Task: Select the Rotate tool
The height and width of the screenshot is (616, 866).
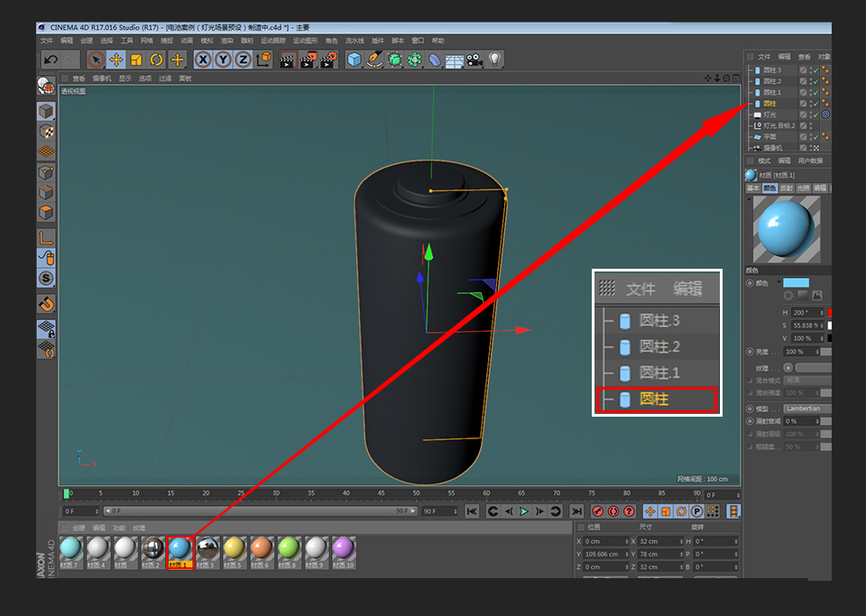Action: coord(155,60)
